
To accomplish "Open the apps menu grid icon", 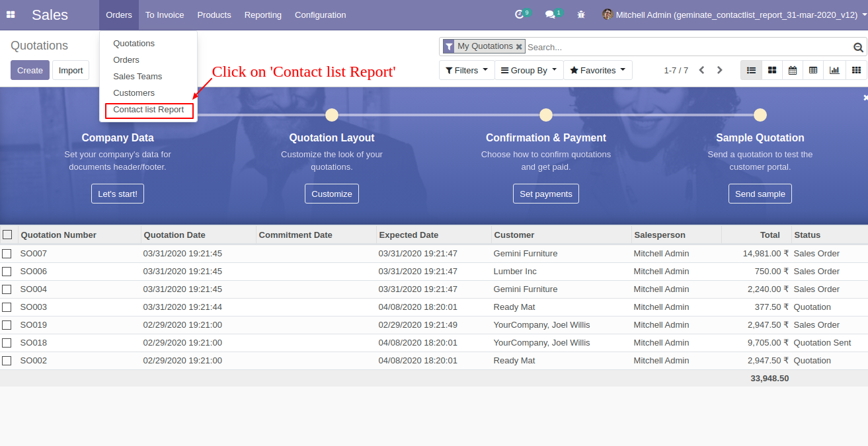I will (x=11, y=14).
